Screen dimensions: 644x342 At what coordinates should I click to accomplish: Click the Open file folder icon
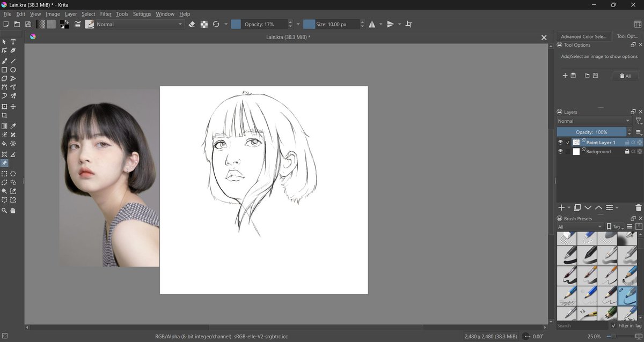tap(17, 24)
